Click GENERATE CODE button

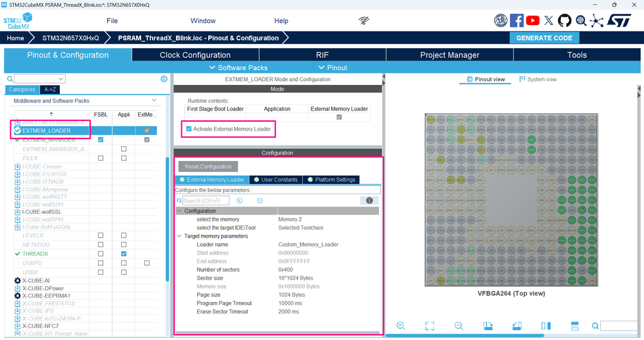[544, 38]
